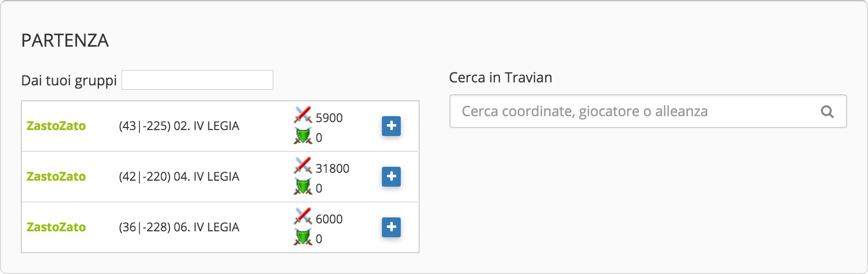Click attack swords icon next to 5900
Screen dimensions: 868x274
click(303, 115)
